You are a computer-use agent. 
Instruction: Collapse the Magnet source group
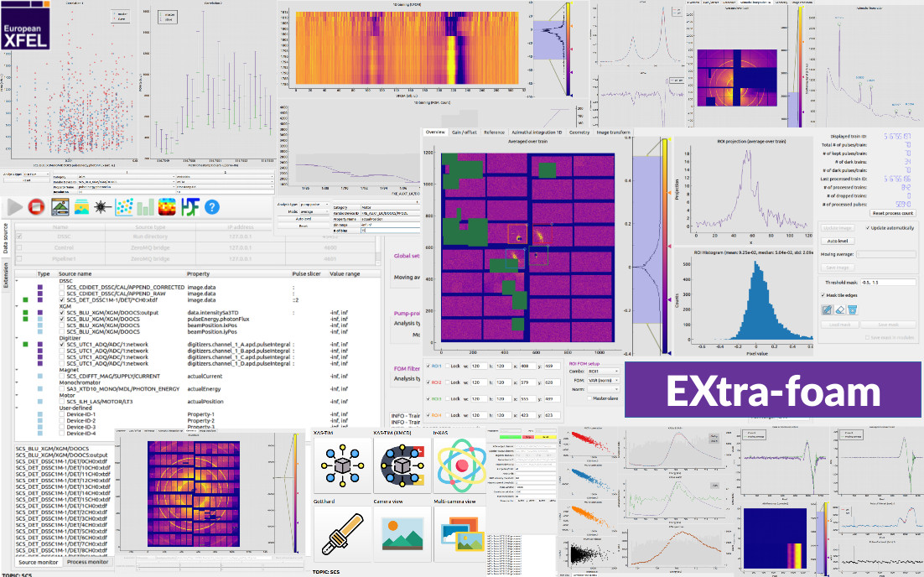coord(17,370)
